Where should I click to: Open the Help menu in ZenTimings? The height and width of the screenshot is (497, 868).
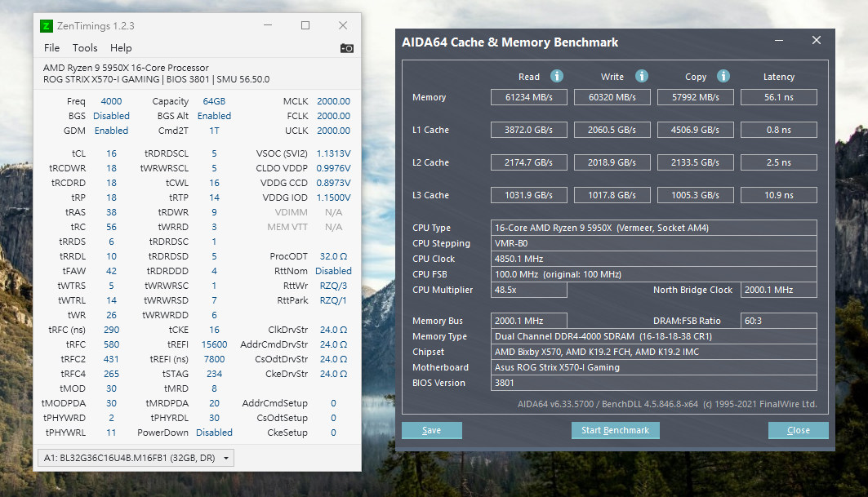[121, 48]
